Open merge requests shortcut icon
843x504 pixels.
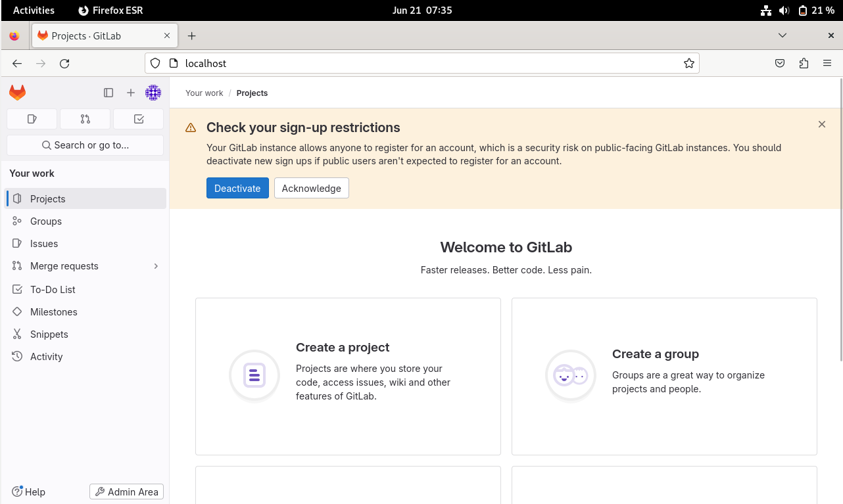[x=85, y=119]
